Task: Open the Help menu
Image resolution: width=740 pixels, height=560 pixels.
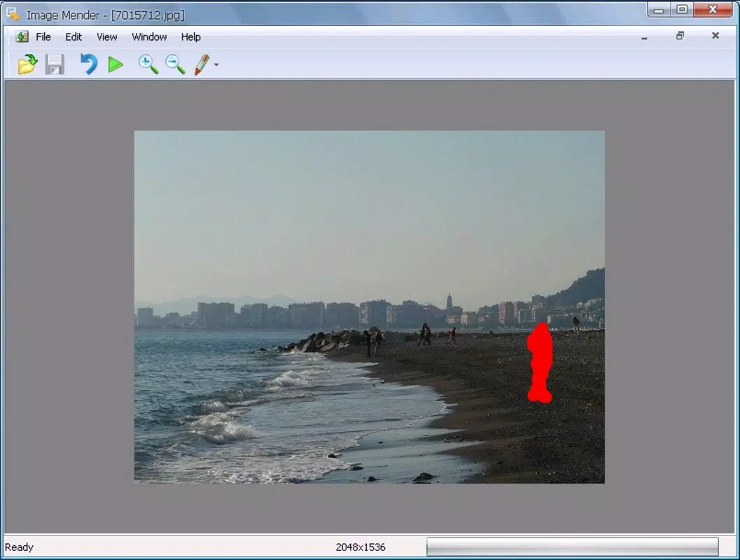Action: [x=190, y=37]
